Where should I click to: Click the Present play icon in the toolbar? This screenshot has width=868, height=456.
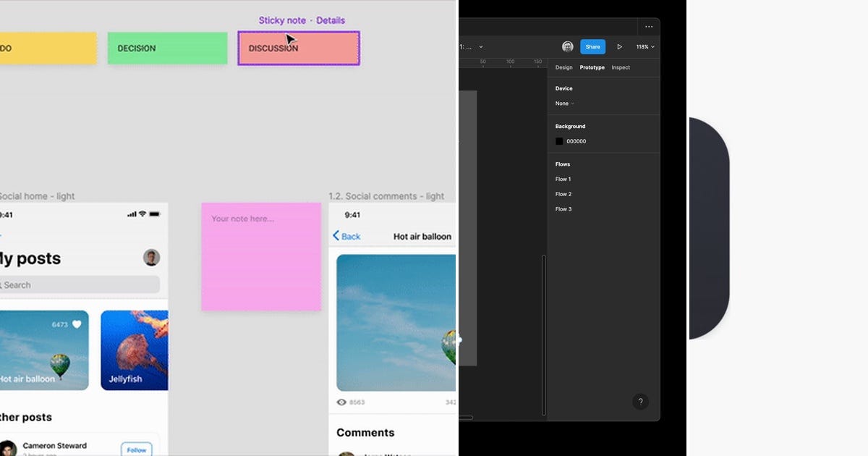[x=620, y=46]
